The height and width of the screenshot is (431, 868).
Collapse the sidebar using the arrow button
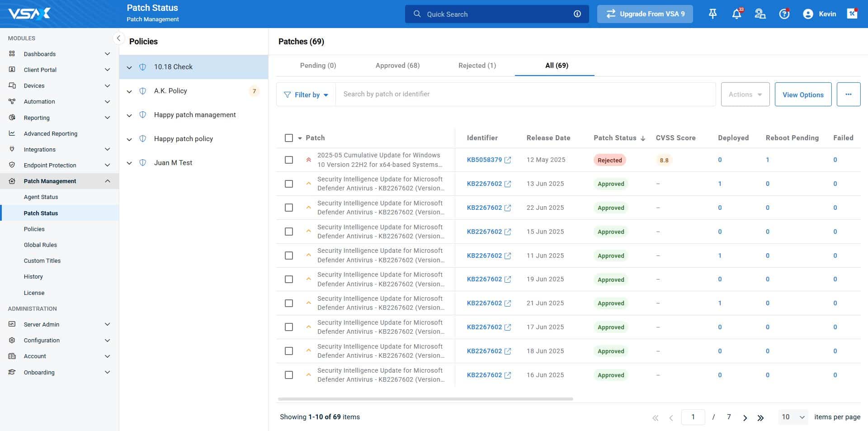pyautogui.click(x=118, y=38)
